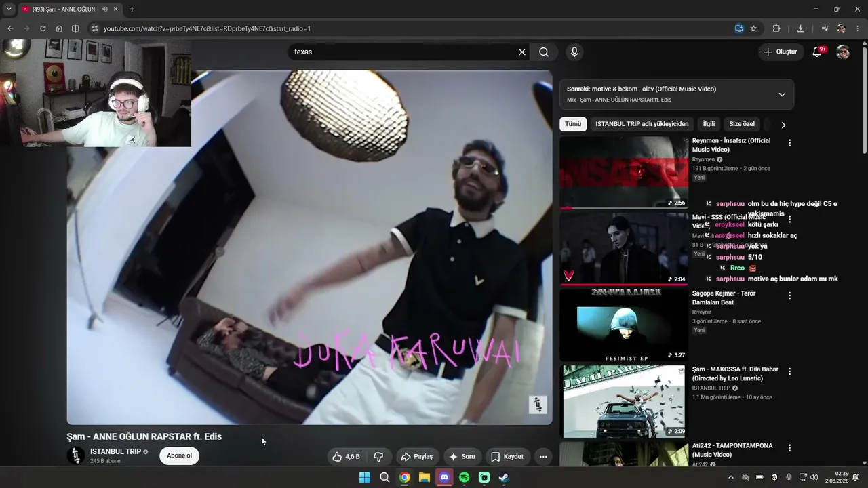Open Windows Start menu
The height and width of the screenshot is (488, 868).
coord(364,477)
